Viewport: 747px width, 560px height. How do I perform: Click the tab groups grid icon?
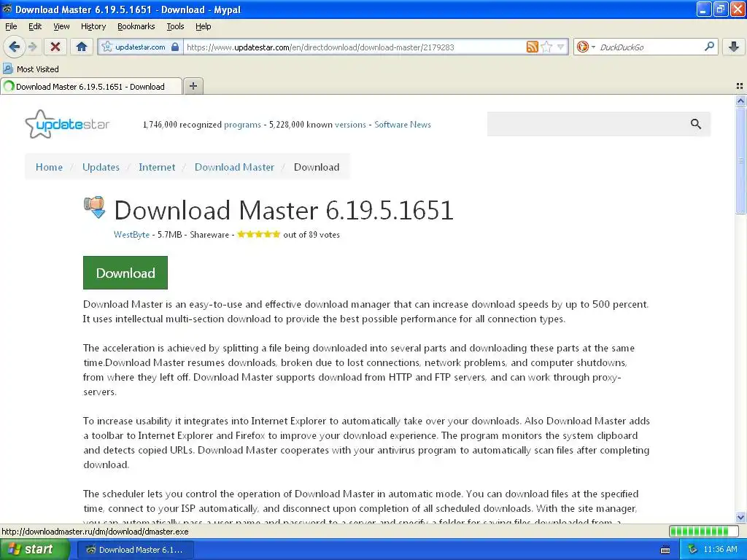tap(740, 86)
